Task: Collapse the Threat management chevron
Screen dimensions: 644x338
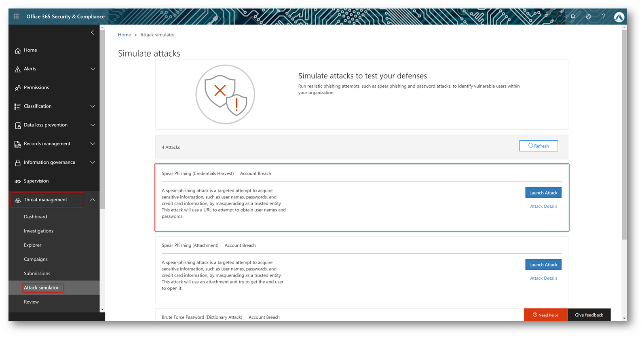Action: pos(93,200)
